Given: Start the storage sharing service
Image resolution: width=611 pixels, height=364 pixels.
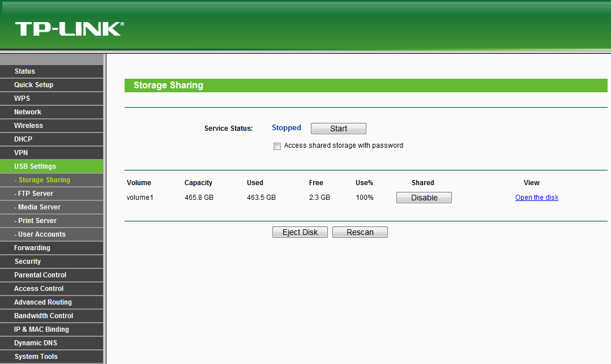Looking at the screenshot, I should (x=338, y=129).
